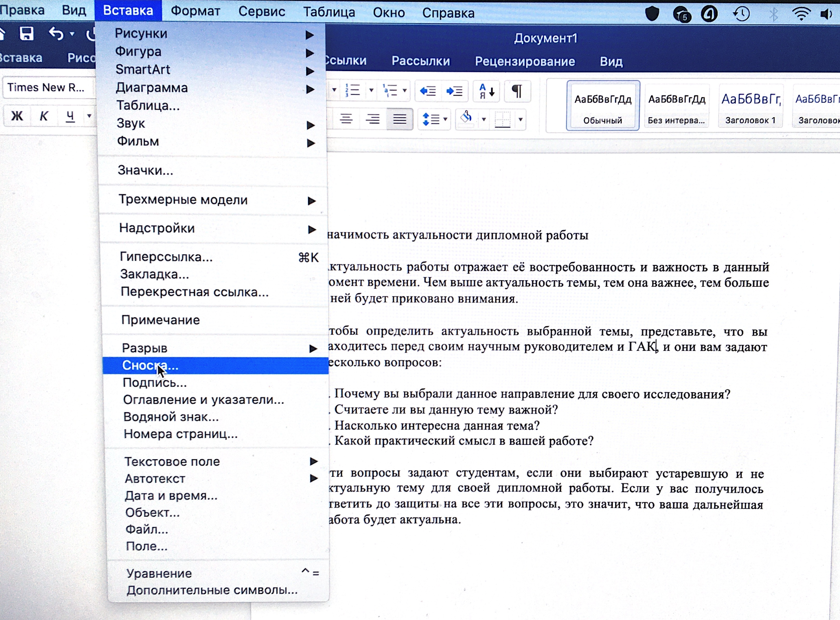Screen dimensions: 840x620
Task: Toggle paragraph marks (¶) display
Action: 517,91
